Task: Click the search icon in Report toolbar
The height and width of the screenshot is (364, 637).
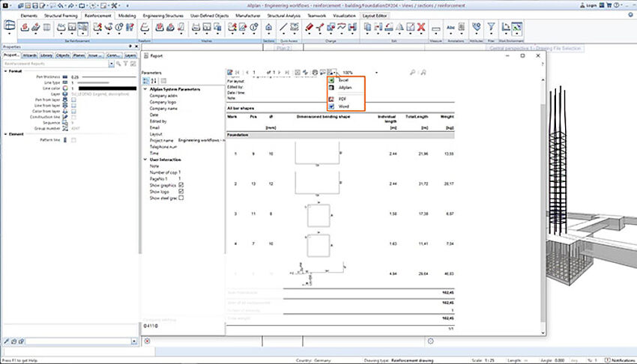Action: click(413, 72)
